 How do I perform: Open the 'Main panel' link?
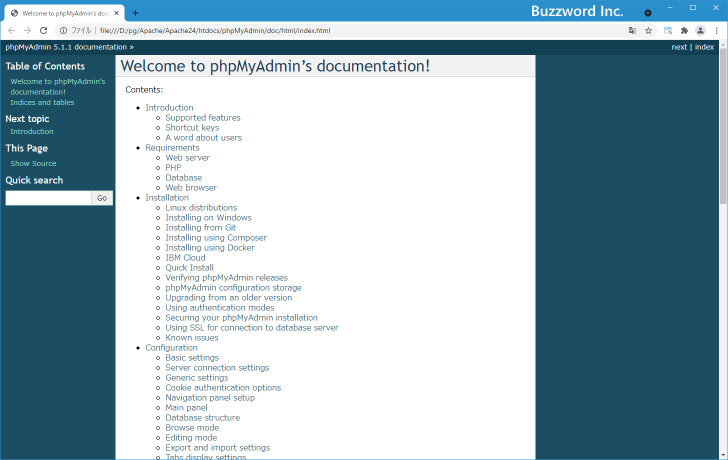tap(186, 408)
